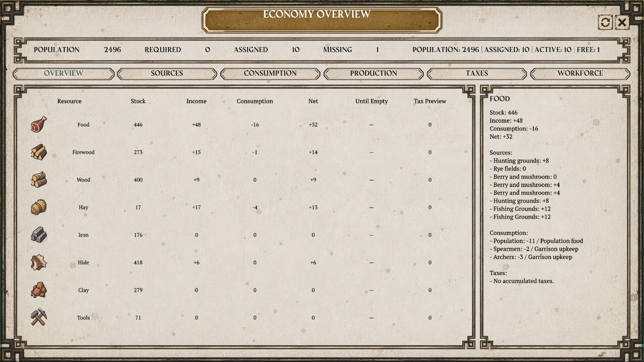Click the Wood row label
Image resolution: width=644 pixels, height=362 pixels.
(84, 180)
